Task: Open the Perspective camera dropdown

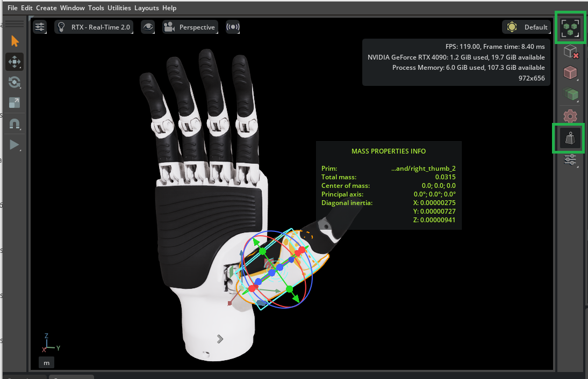Action: pyautogui.click(x=190, y=27)
